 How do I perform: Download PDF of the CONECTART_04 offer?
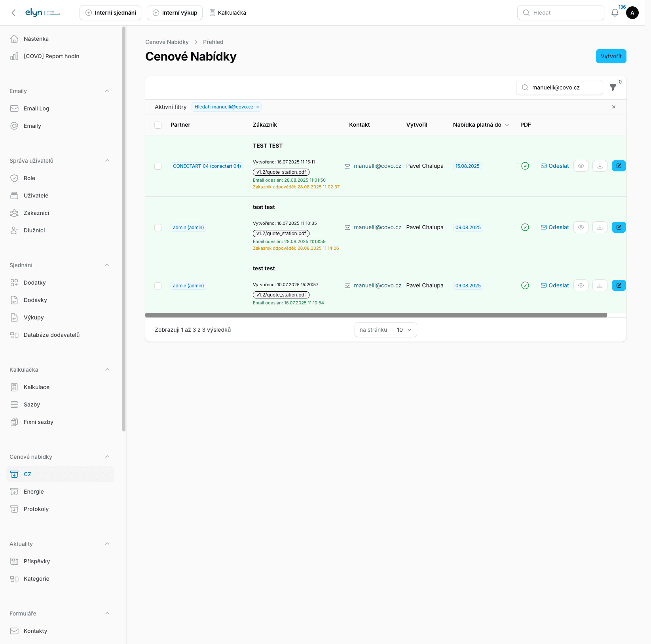(x=600, y=166)
